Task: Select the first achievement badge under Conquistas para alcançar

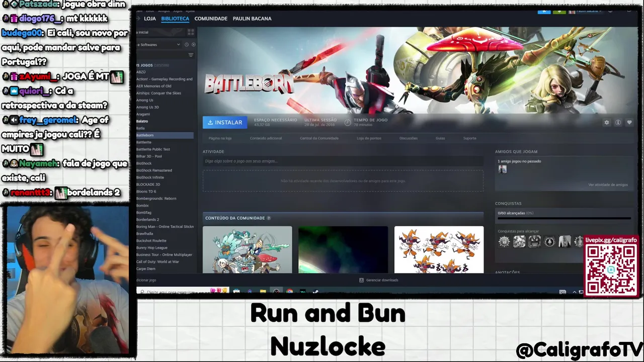Action: tap(504, 242)
